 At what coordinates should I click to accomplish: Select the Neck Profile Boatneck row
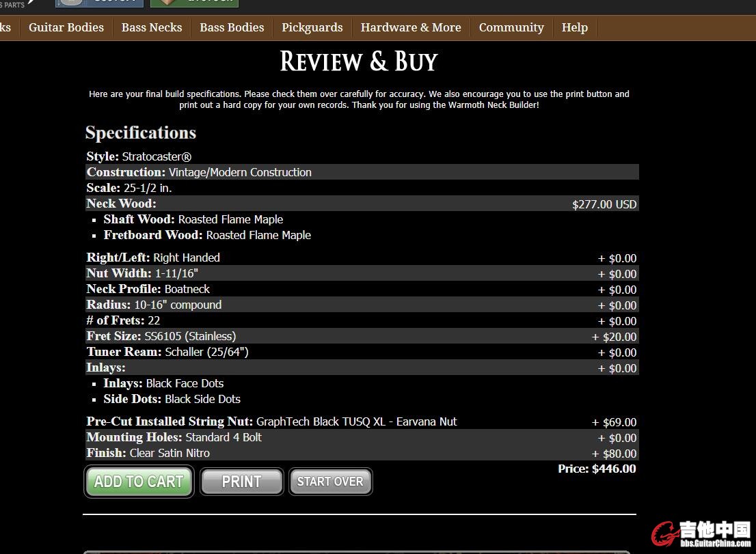(362, 289)
